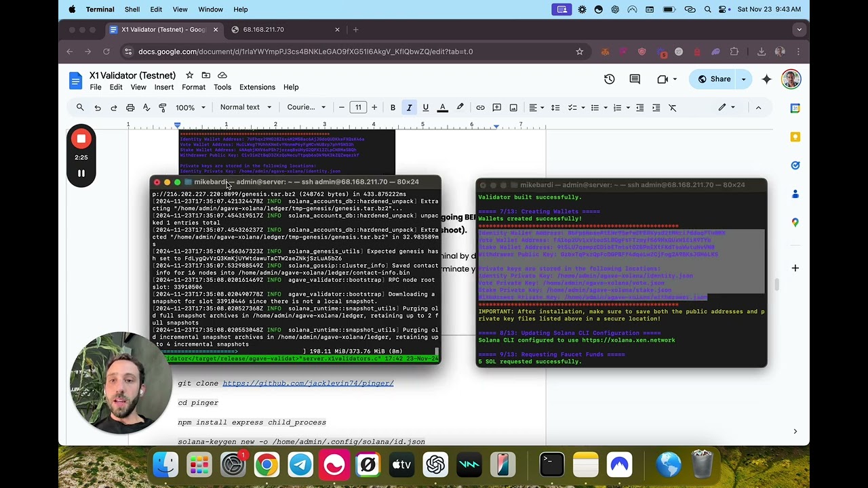
Task: Collapse the Docs menus with the chevron
Action: 758,107
